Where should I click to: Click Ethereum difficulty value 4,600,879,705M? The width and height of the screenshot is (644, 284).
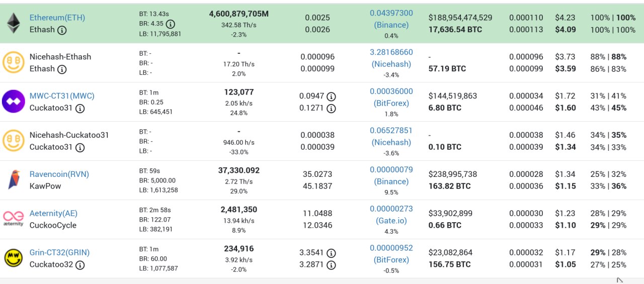point(239,14)
